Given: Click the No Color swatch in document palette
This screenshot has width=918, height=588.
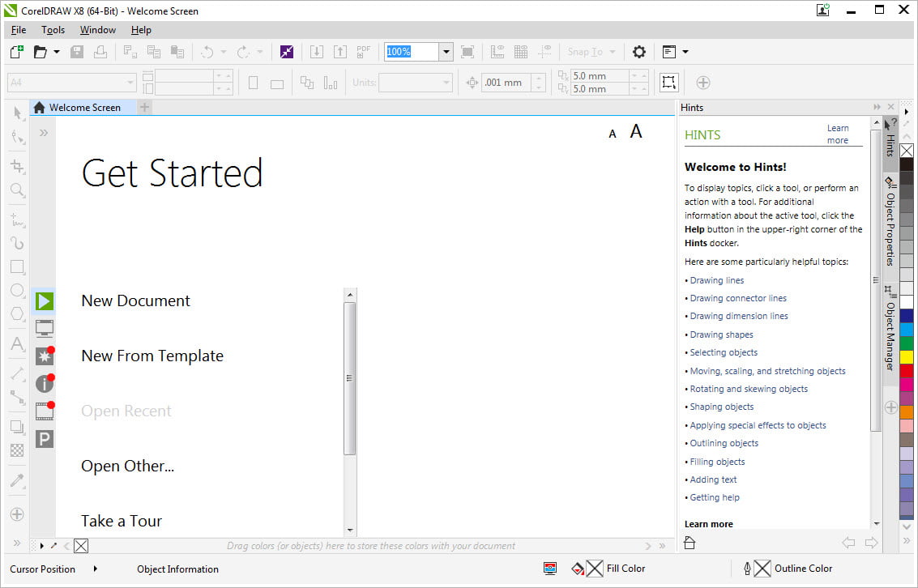Looking at the screenshot, I should (81, 546).
